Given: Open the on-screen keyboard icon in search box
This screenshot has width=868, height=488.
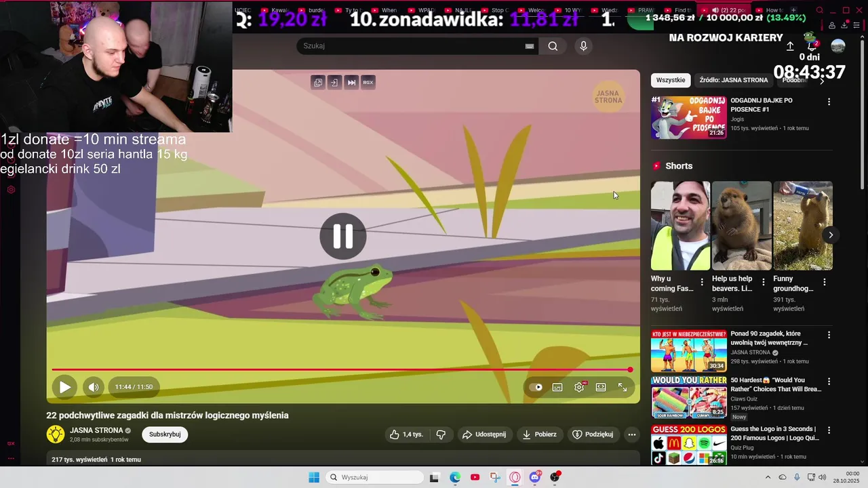Looking at the screenshot, I should click(x=530, y=46).
